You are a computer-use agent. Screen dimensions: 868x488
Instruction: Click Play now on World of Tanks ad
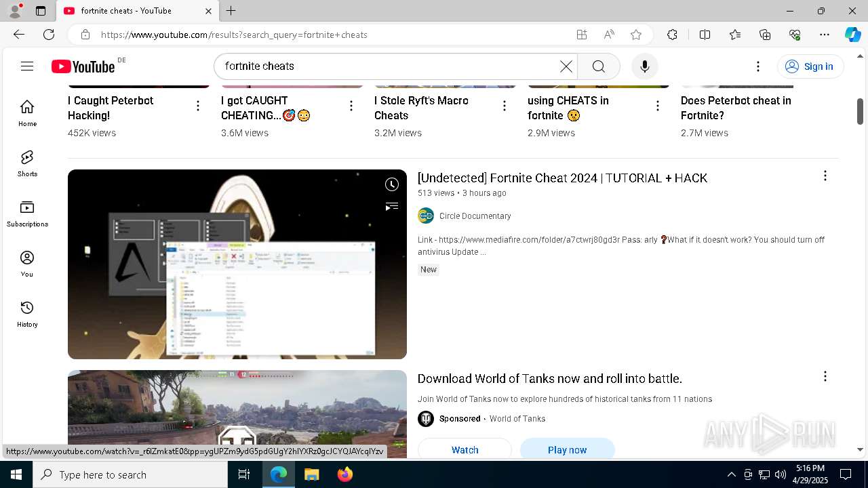click(x=567, y=449)
